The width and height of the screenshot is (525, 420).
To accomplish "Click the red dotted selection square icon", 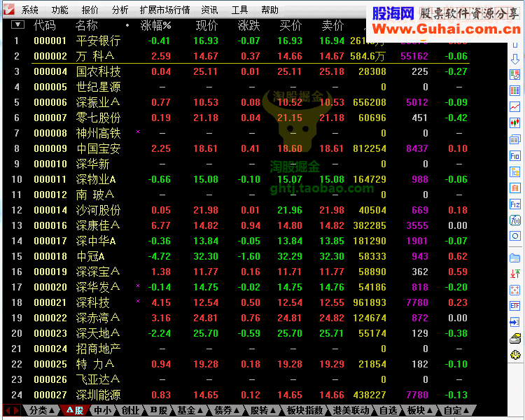I will (x=515, y=290).
